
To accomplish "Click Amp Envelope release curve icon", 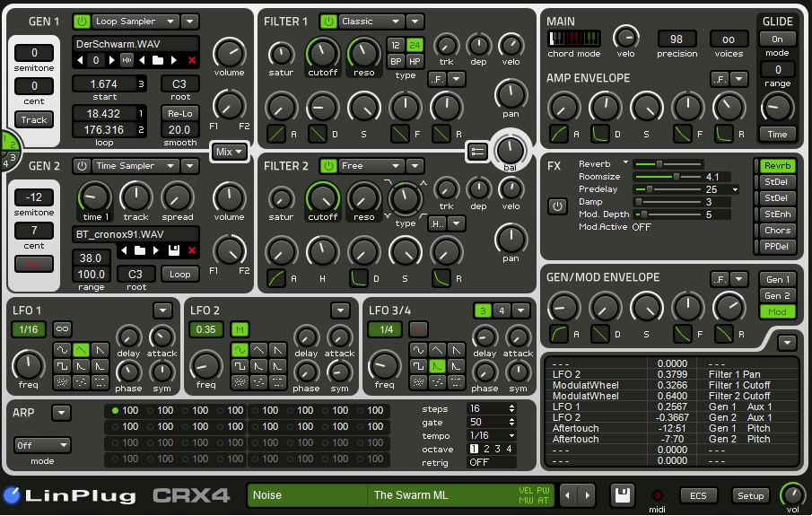I will click(x=724, y=135).
